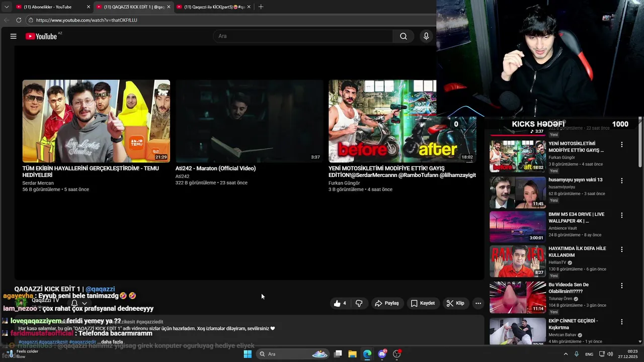Click the magnifier search button
Viewport: 644px width, 362px height.
(x=404, y=36)
